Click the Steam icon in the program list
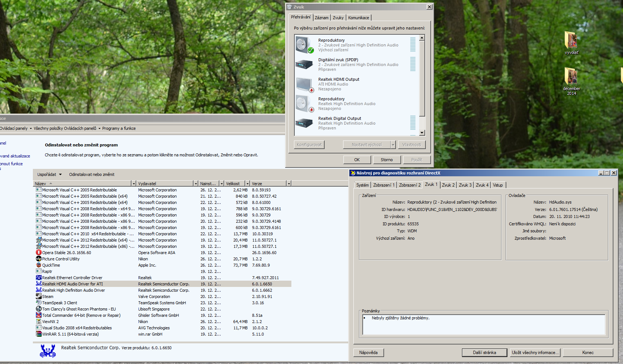The image size is (623, 364). (x=39, y=297)
